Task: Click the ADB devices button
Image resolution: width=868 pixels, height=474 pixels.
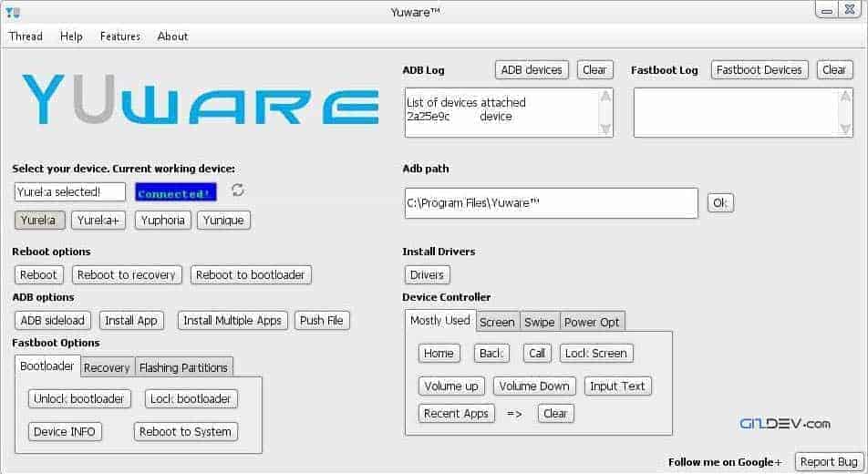Action: [532, 70]
